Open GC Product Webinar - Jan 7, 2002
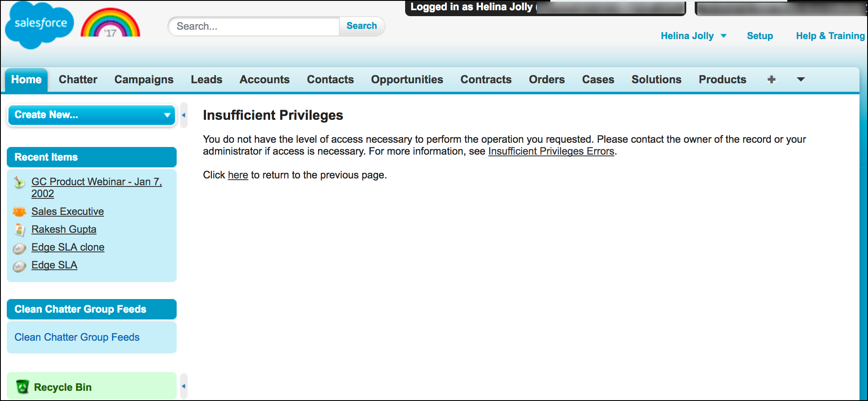The width and height of the screenshot is (868, 401). click(x=97, y=187)
